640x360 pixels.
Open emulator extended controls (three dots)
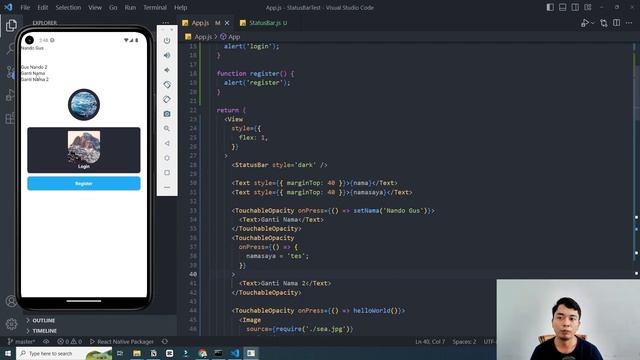pyautogui.click(x=167, y=187)
